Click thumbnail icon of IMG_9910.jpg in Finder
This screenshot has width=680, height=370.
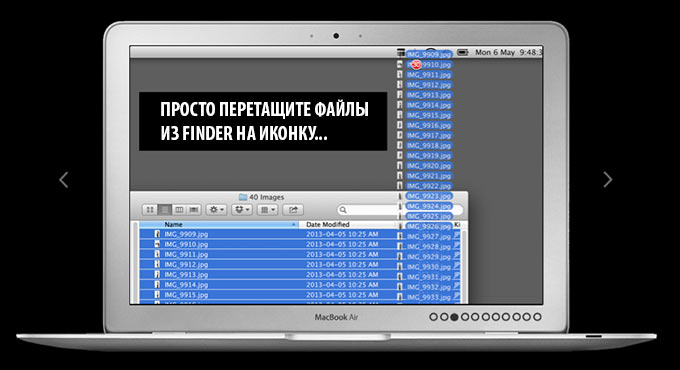click(x=157, y=244)
